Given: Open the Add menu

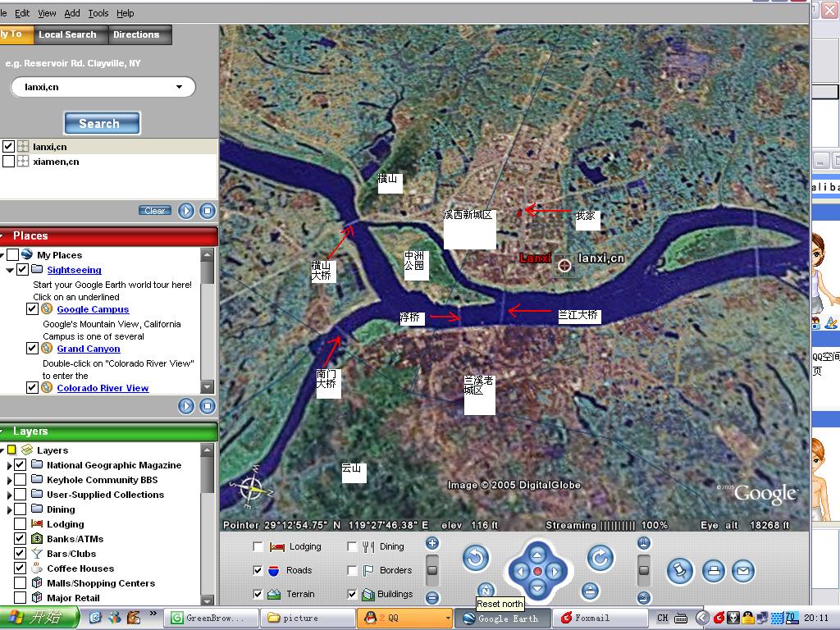Looking at the screenshot, I should coord(72,13).
